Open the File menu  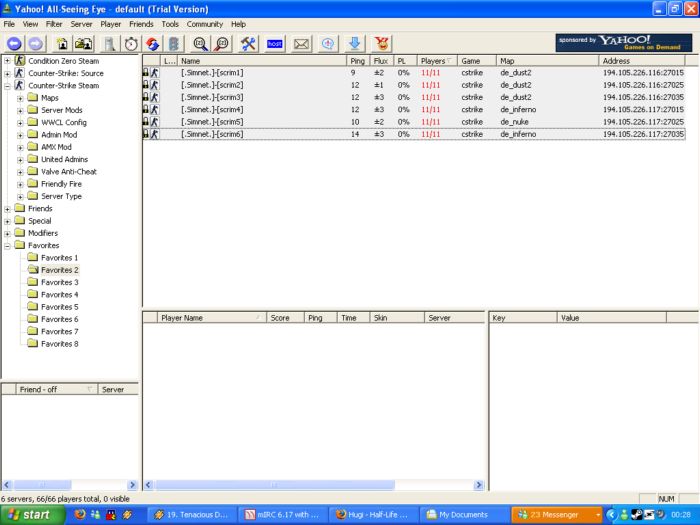(x=9, y=24)
